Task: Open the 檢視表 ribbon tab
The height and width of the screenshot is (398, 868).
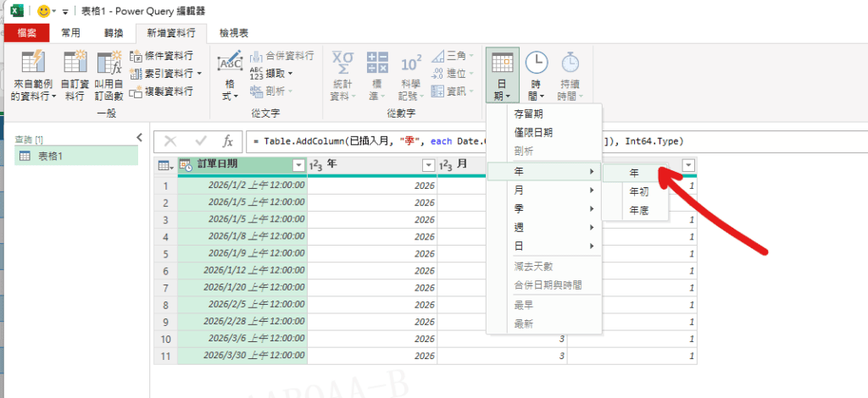Action: tap(234, 33)
